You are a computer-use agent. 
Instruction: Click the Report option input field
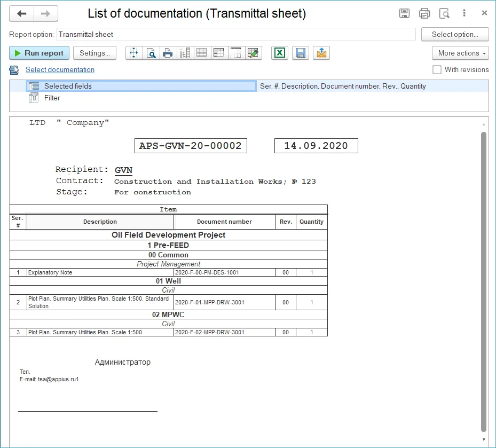(x=236, y=34)
